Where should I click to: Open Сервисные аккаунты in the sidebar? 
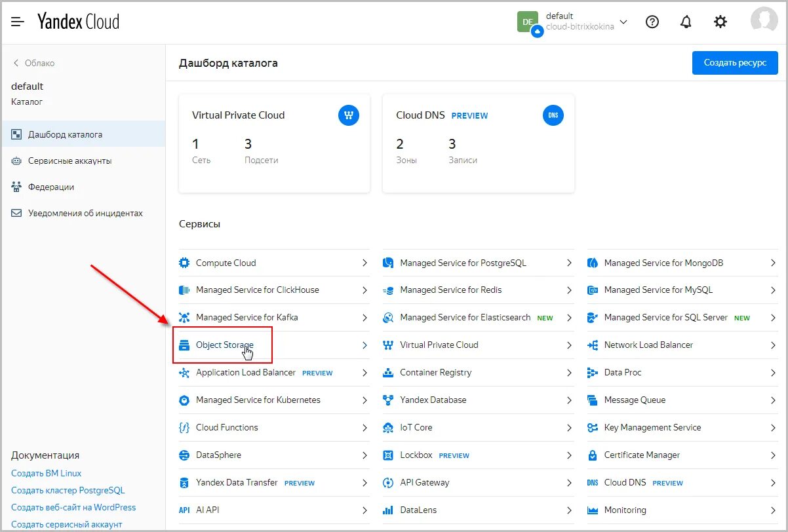coord(83,161)
